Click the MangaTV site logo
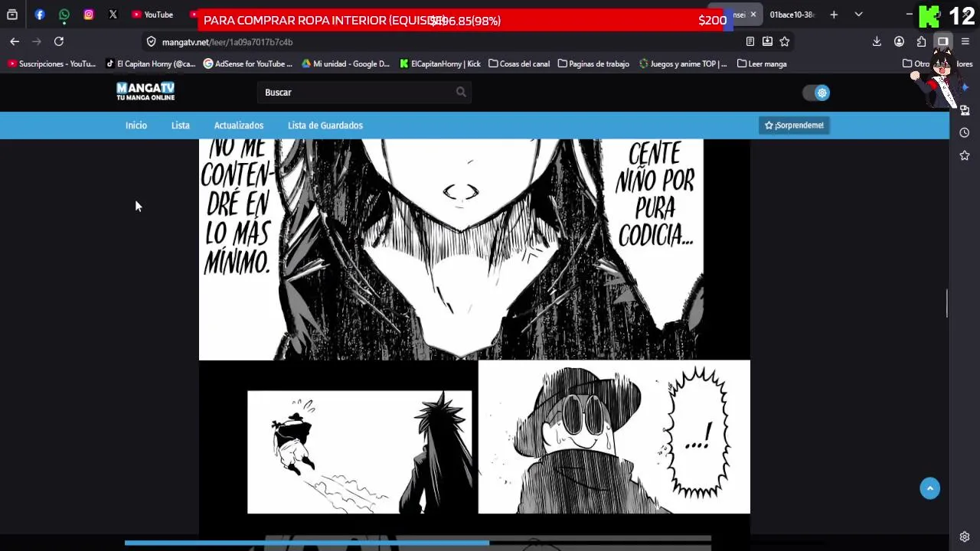This screenshot has width=980, height=551. (x=145, y=92)
